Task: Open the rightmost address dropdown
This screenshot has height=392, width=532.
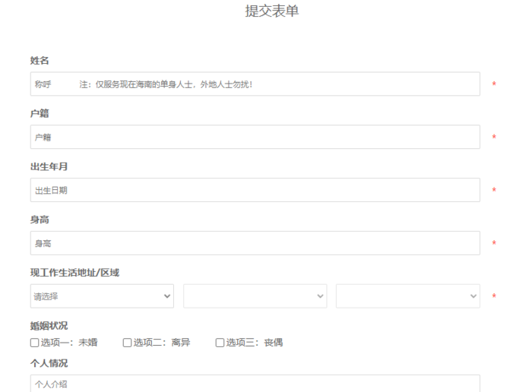Action: [407, 296]
